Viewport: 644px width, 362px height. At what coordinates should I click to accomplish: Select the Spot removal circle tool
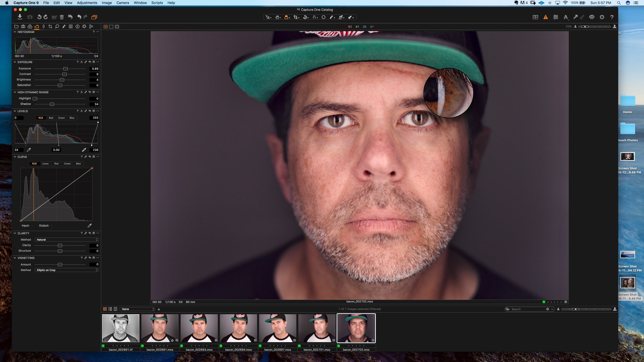click(x=324, y=17)
